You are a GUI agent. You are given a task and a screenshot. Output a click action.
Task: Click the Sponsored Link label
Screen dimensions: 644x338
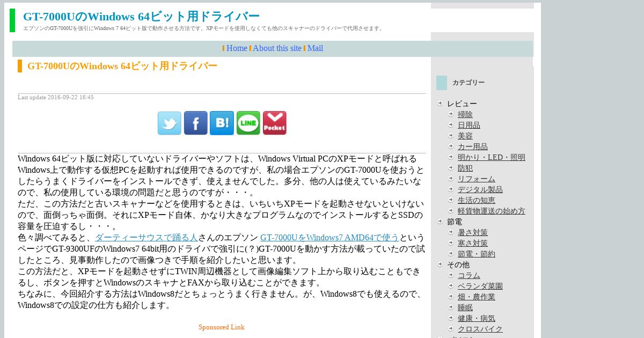pos(222,327)
